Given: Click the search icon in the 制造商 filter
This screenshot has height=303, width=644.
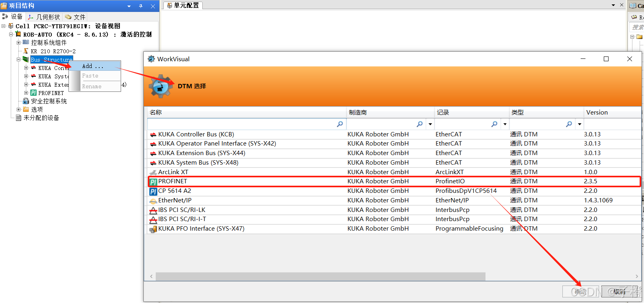Looking at the screenshot, I should (x=419, y=124).
